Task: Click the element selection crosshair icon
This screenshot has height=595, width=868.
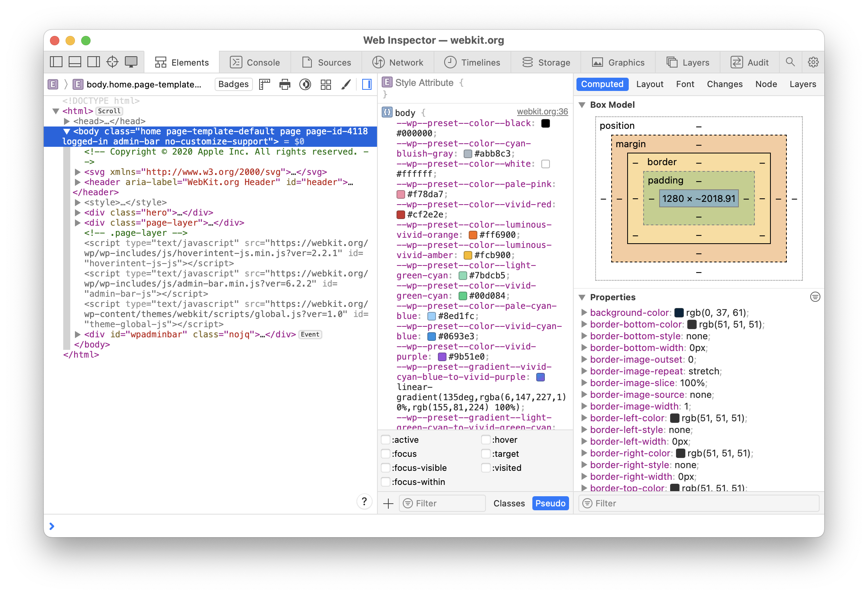Action: pyautogui.click(x=112, y=62)
